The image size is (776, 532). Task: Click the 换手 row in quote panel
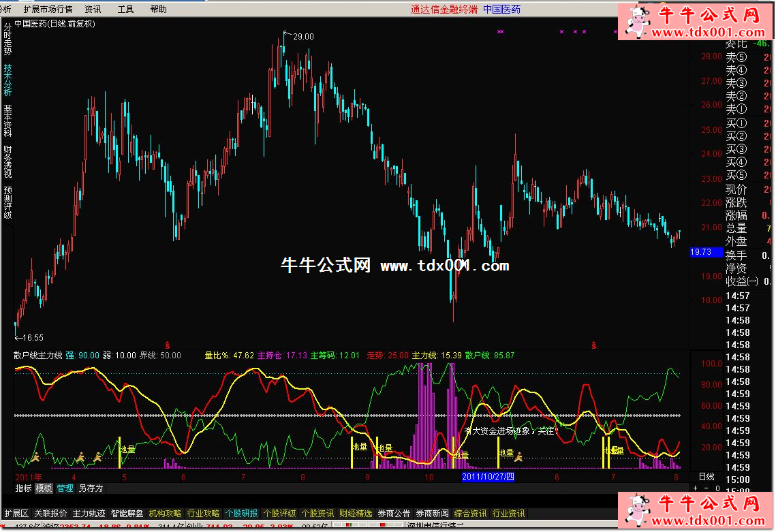click(749, 255)
